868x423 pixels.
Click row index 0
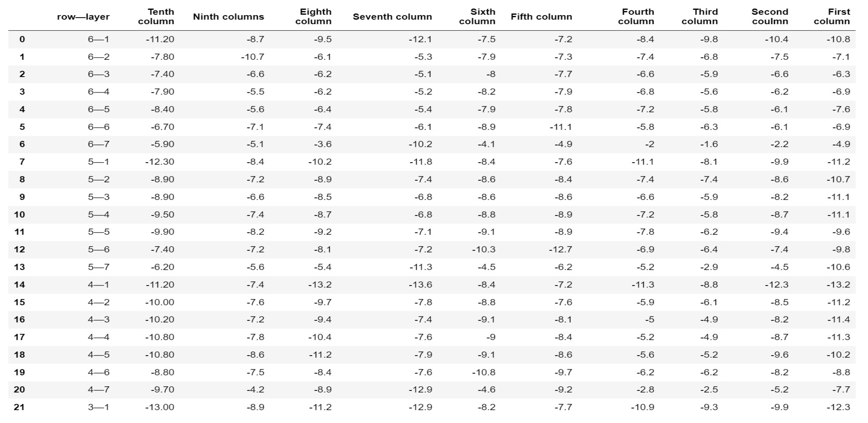[22, 40]
